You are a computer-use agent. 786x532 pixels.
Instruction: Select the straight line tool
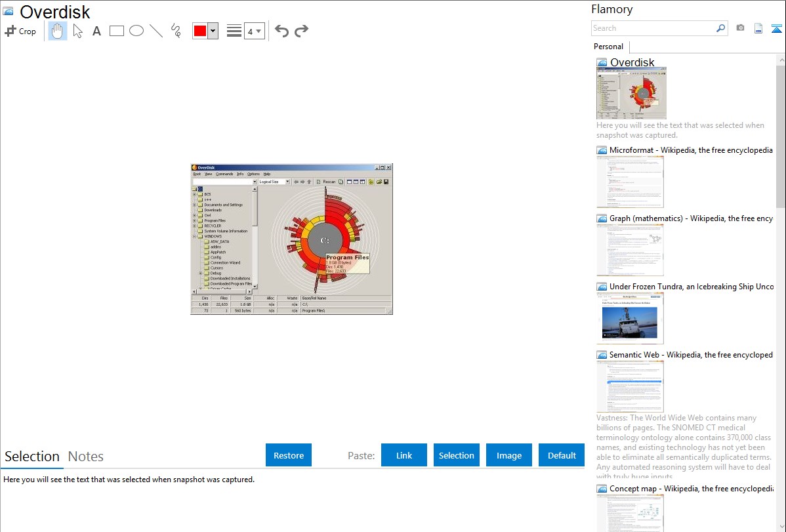(x=156, y=31)
